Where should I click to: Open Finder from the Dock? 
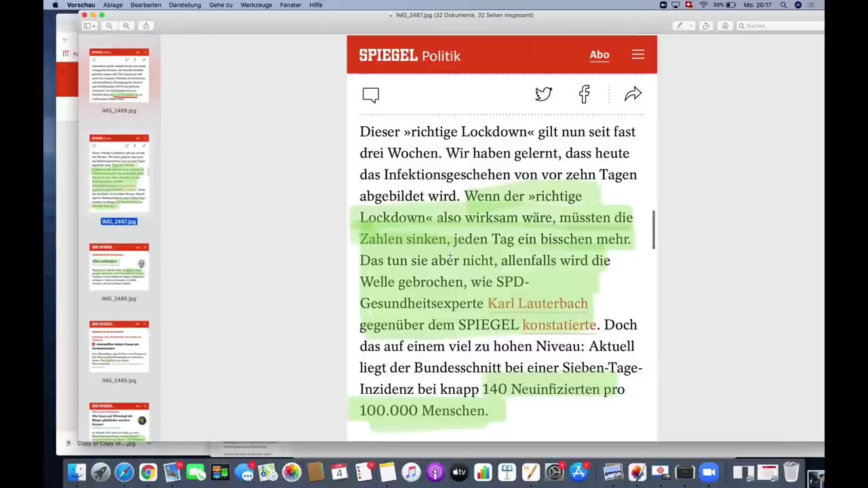click(77, 472)
